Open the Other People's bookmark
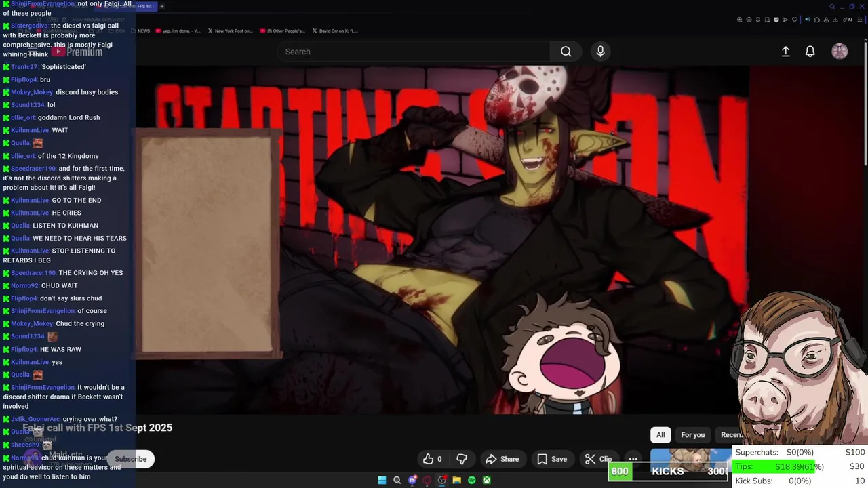Screen dimensions: 868x488 (x=282, y=30)
